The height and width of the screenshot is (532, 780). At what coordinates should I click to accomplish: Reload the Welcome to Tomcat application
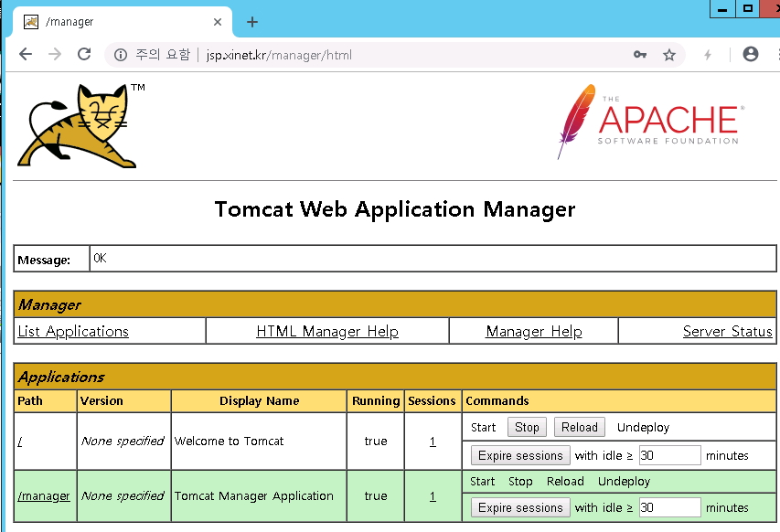579,427
